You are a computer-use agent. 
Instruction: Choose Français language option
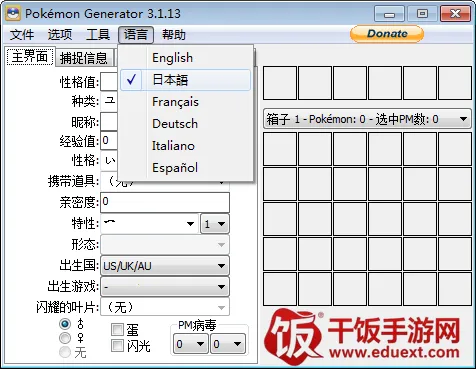click(x=185, y=102)
